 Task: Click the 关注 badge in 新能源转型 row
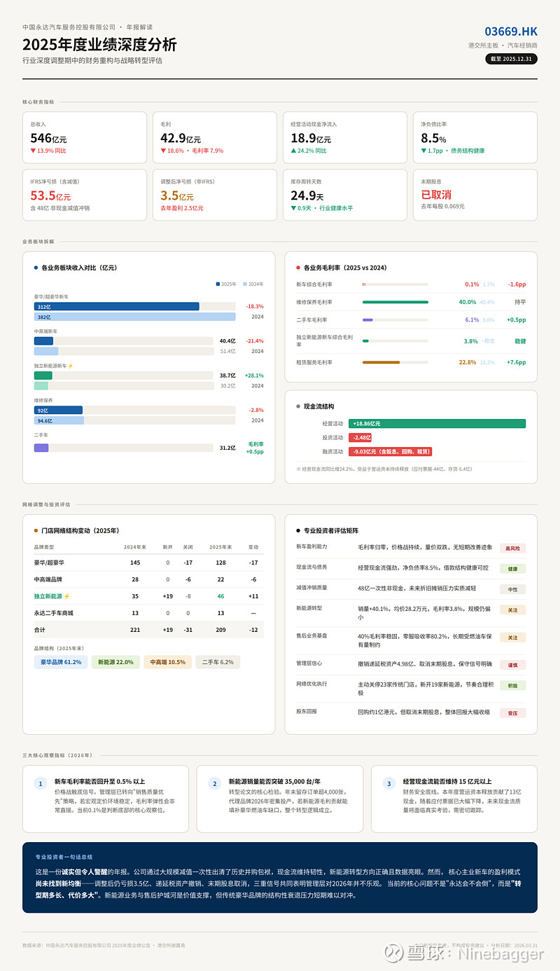[512, 610]
